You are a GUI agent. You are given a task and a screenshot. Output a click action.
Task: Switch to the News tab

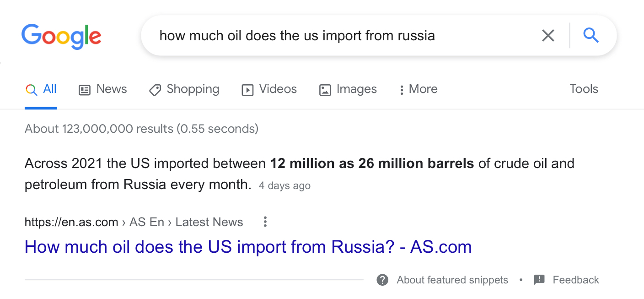103,89
